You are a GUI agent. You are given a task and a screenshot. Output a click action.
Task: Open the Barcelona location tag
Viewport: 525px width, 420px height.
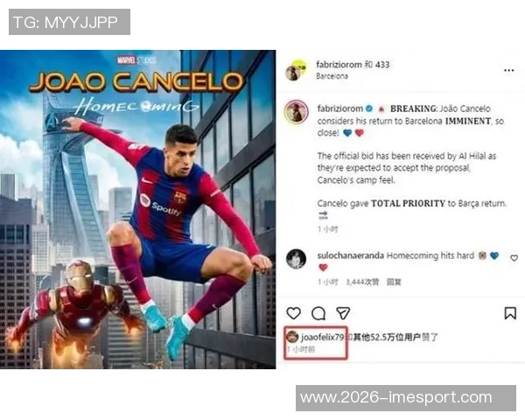[x=332, y=76]
